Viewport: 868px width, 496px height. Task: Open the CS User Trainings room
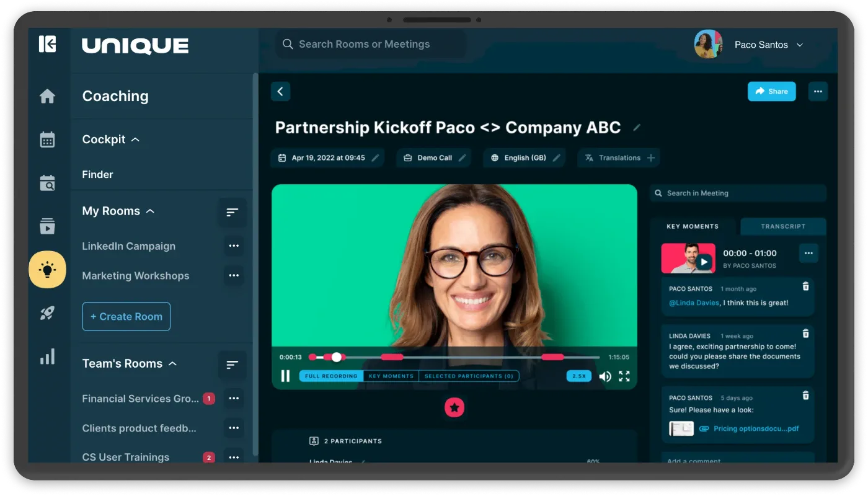(x=126, y=457)
